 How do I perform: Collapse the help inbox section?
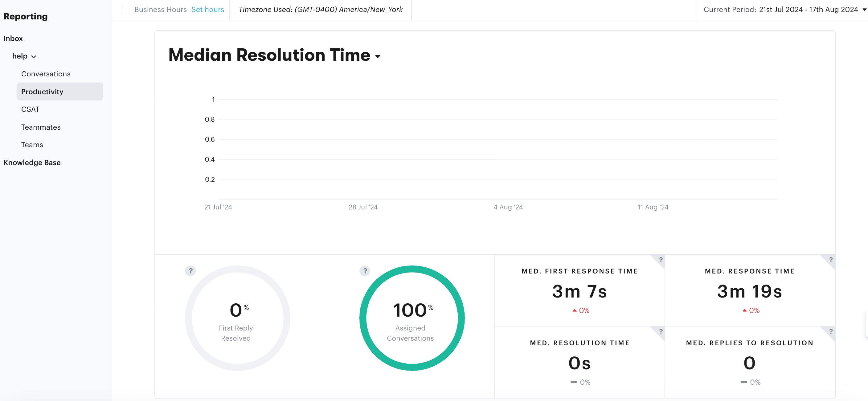33,57
